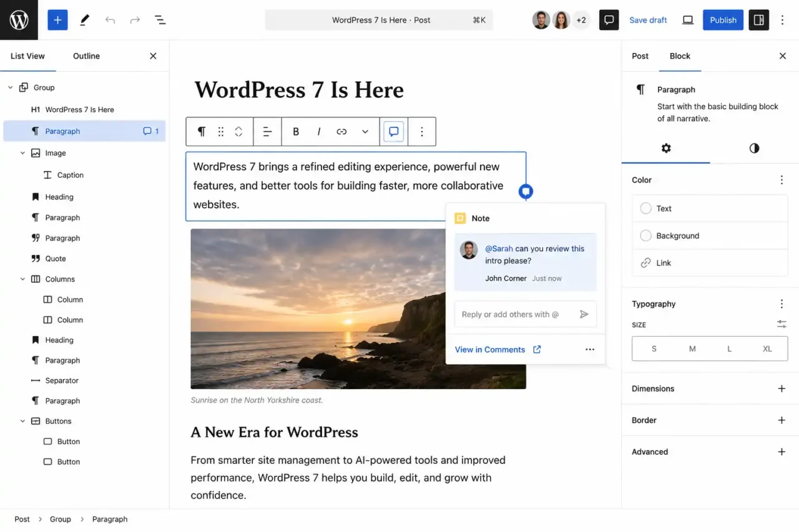Expand the Advanced panel plus
Screen dimensions: 799x532
[x=782, y=452]
